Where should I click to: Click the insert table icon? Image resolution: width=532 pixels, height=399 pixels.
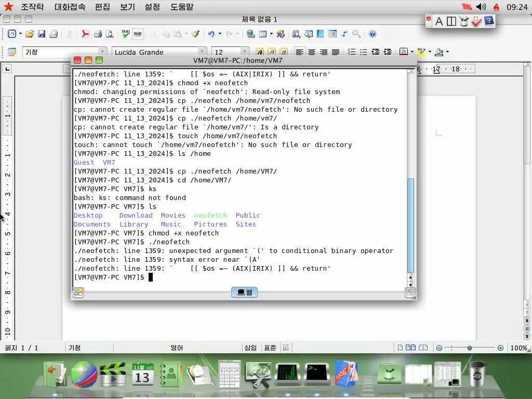point(262,34)
